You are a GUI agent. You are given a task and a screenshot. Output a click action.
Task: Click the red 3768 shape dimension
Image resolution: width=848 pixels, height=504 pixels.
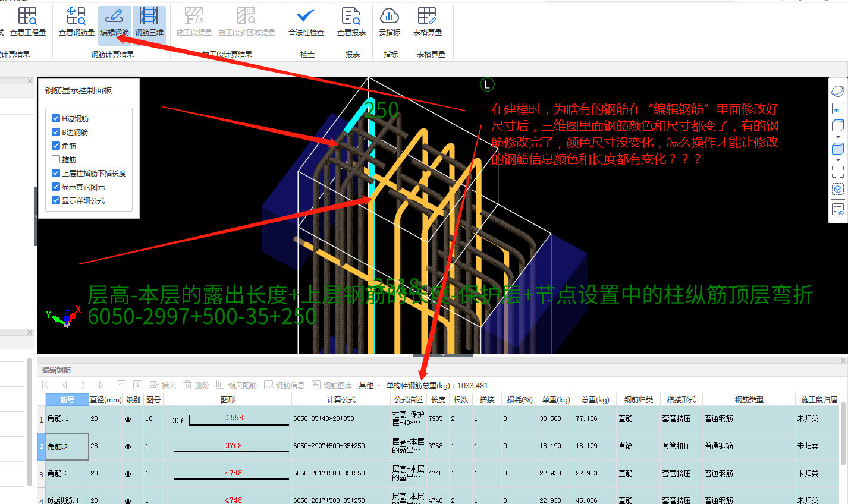[234, 446]
